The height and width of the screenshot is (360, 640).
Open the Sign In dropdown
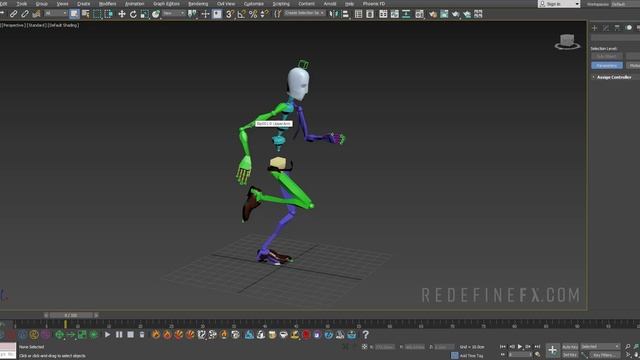[x=559, y=4]
